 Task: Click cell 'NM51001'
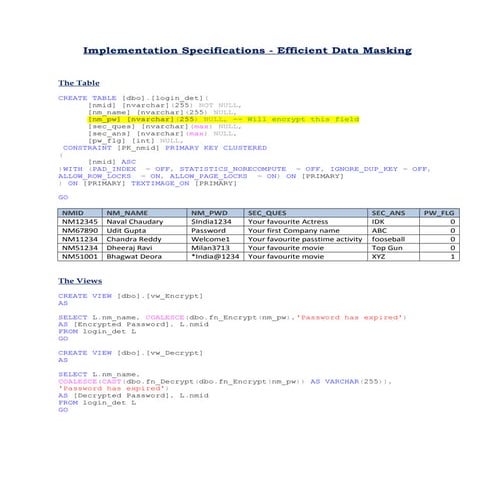(x=80, y=256)
